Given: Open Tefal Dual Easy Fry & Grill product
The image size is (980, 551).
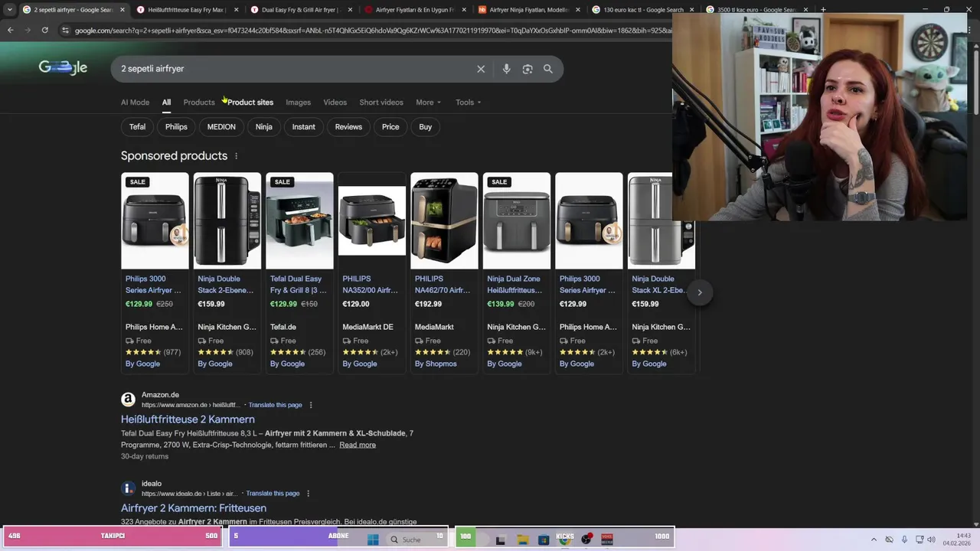Looking at the screenshot, I should [x=299, y=285].
